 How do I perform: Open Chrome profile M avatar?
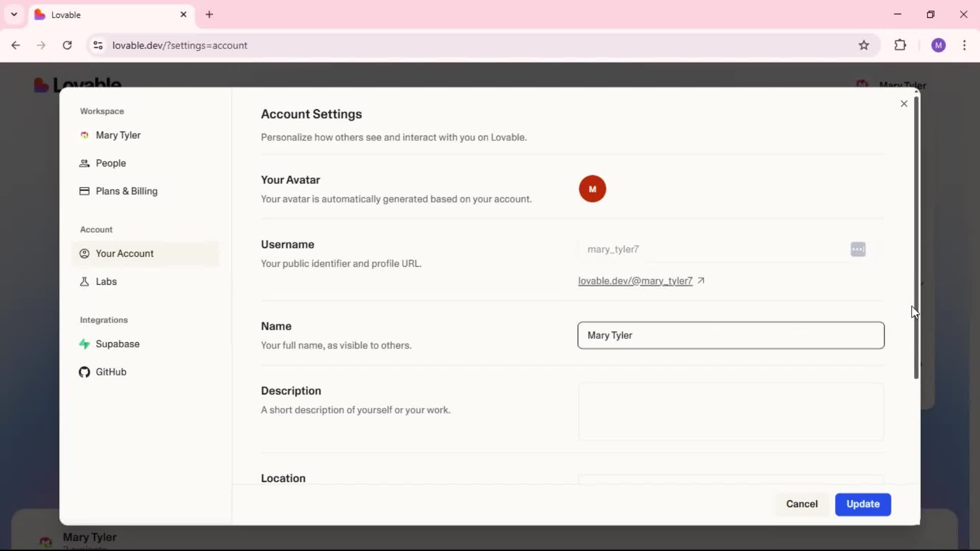point(938,45)
